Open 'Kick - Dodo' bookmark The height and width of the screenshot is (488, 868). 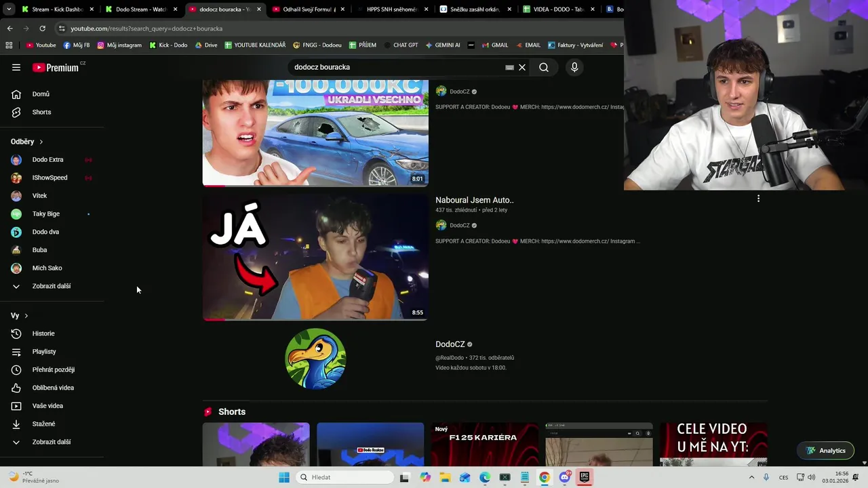click(168, 45)
